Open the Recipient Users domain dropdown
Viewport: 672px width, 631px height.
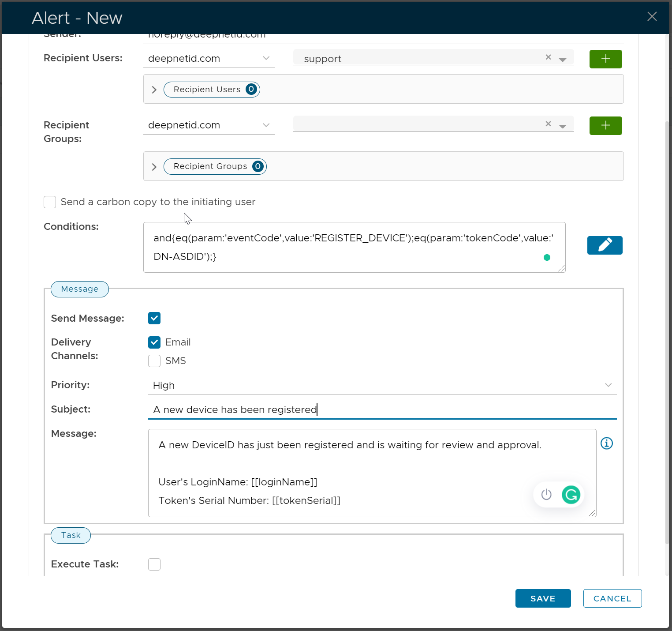click(209, 59)
